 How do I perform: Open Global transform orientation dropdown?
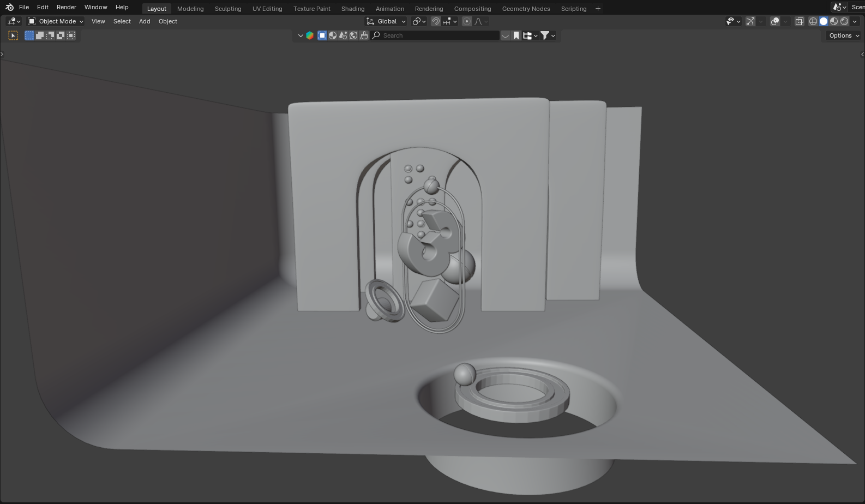386,21
